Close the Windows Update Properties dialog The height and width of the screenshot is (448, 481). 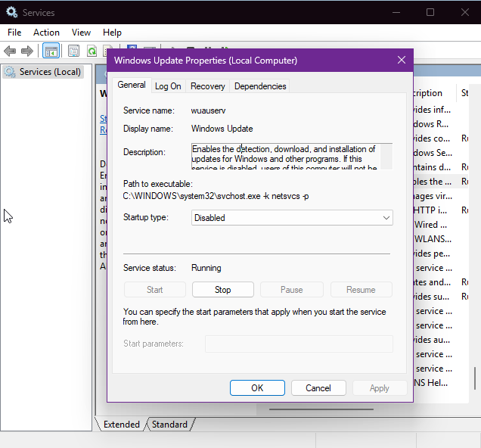(x=402, y=60)
